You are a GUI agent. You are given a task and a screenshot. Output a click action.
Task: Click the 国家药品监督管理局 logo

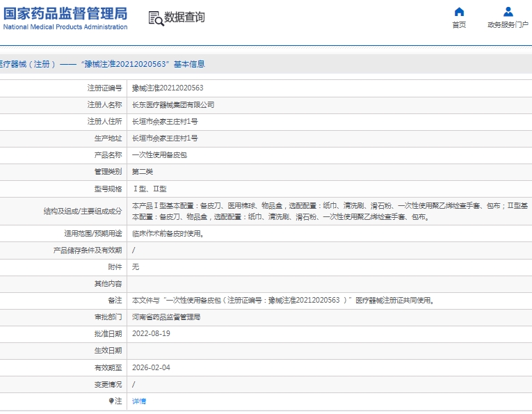point(65,14)
